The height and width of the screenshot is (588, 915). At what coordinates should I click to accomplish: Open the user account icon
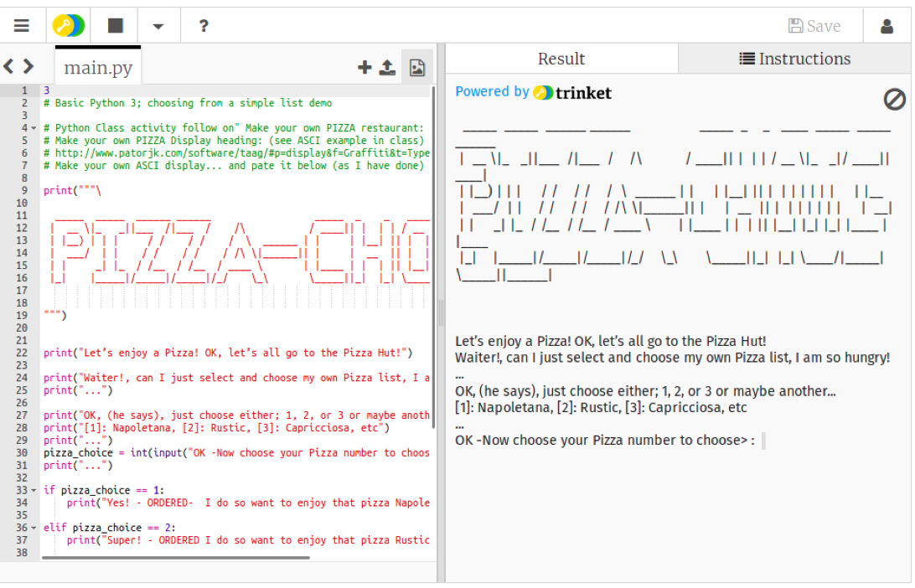(887, 26)
